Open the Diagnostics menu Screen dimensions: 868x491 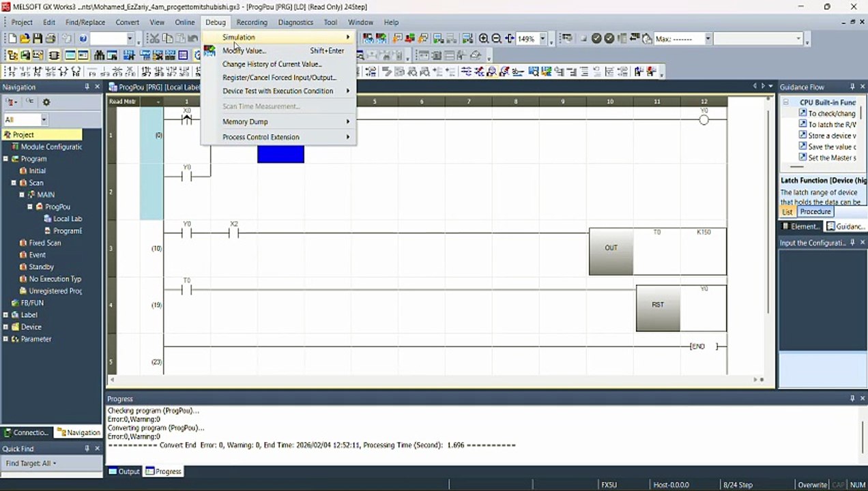pyautogui.click(x=295, y=22)
